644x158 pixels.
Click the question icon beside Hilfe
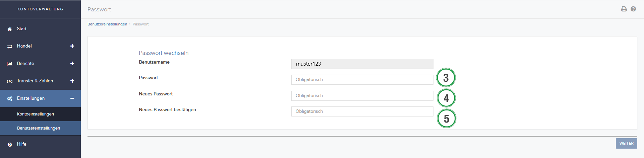coord(10,144)
